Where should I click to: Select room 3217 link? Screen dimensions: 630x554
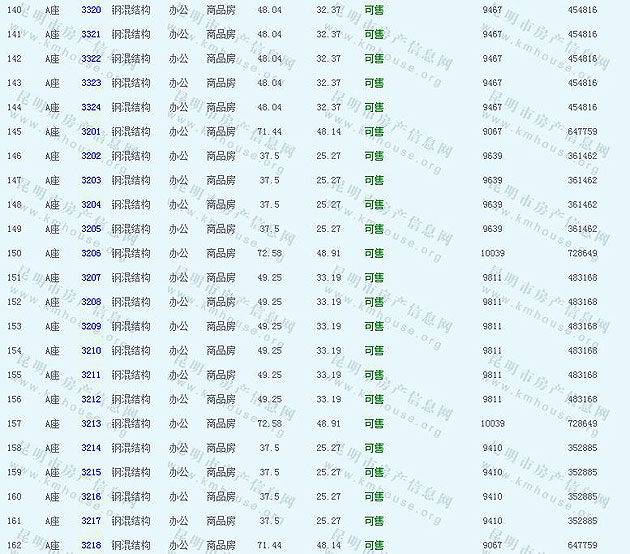click(x=91, y=520)
